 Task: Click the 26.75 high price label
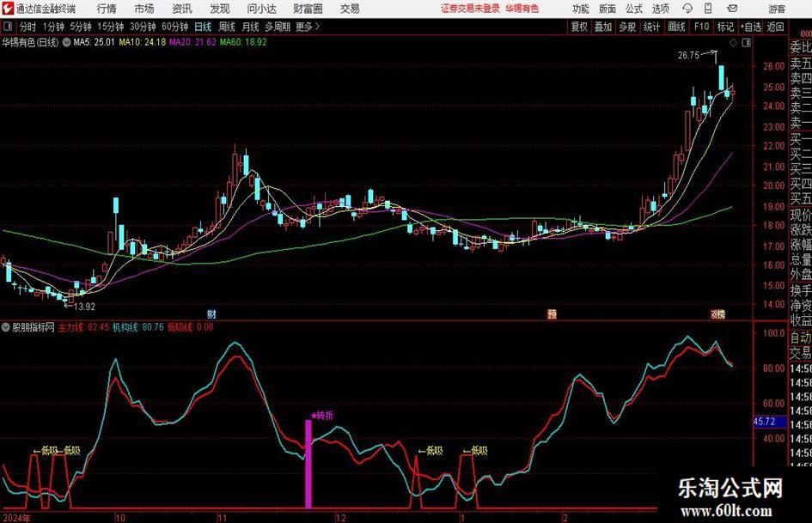click(x=688, y=56)
